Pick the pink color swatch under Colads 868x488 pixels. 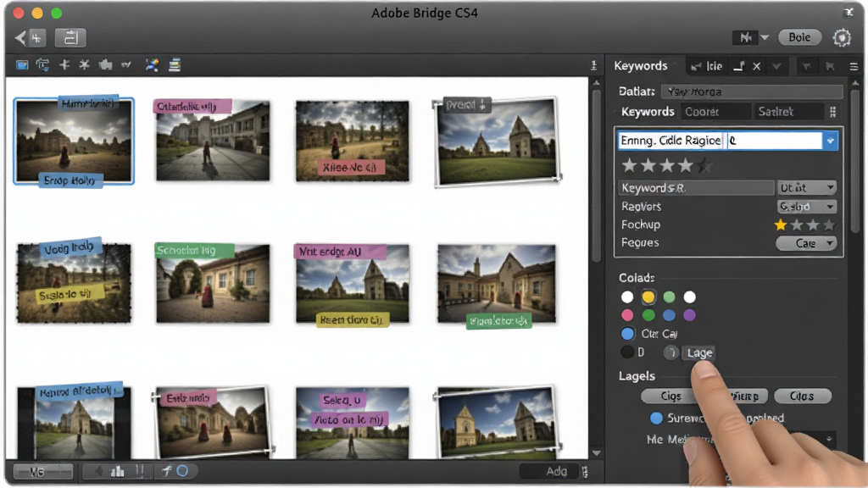click(627, 315)
